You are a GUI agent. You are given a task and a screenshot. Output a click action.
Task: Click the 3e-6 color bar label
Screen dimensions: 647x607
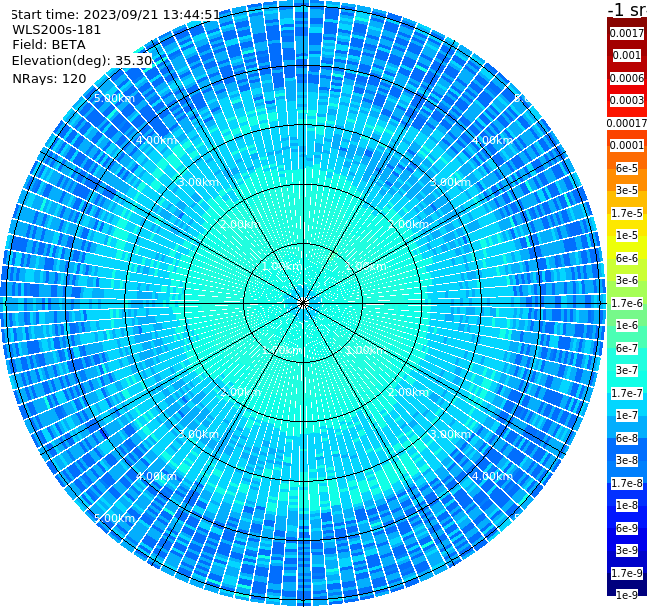pyautogui.click(x=627, y=280)
